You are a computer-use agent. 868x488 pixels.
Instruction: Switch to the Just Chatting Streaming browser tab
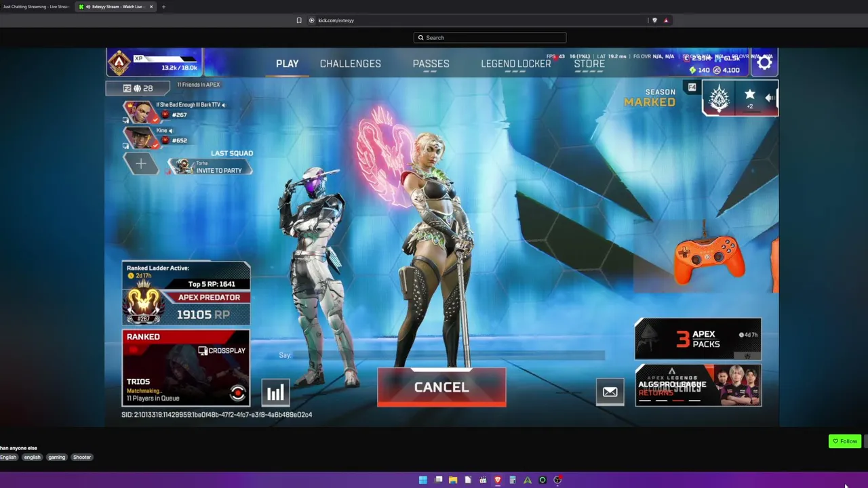click(x=36, y=7)
